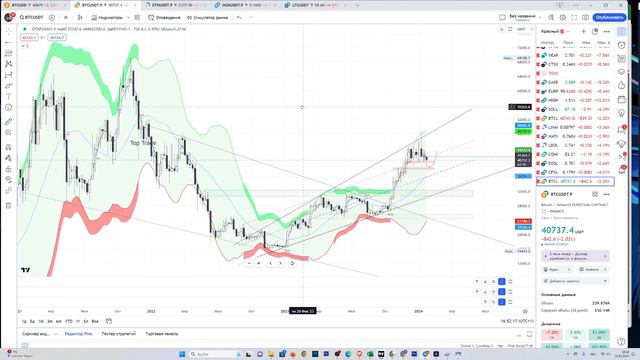Viewport: 640px width, 360px height.
Task: Open chart time axis settings gear
Action: click(525, 311)
